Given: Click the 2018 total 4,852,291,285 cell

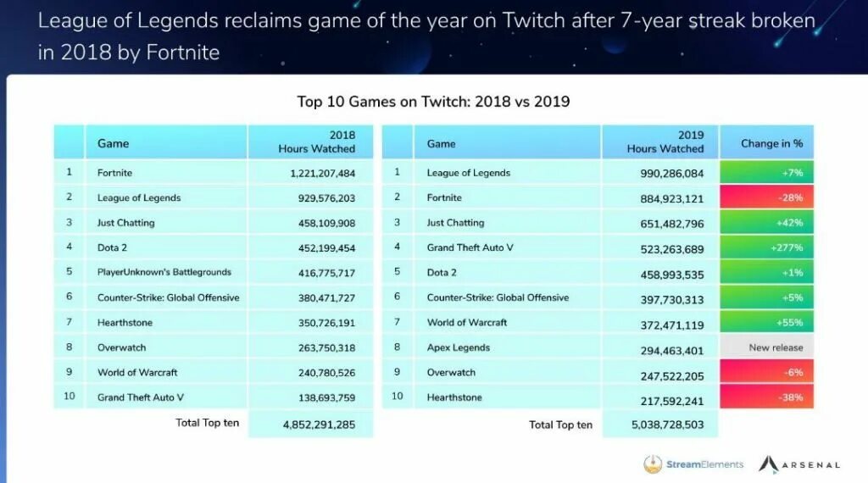Looking at the screenshot, I should click(x=310, y=425).
